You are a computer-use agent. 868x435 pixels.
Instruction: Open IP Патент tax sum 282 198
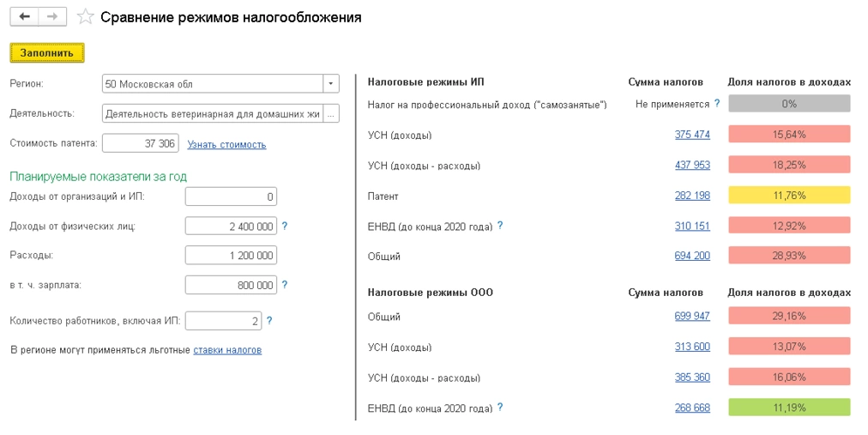(x=692, y=196)
